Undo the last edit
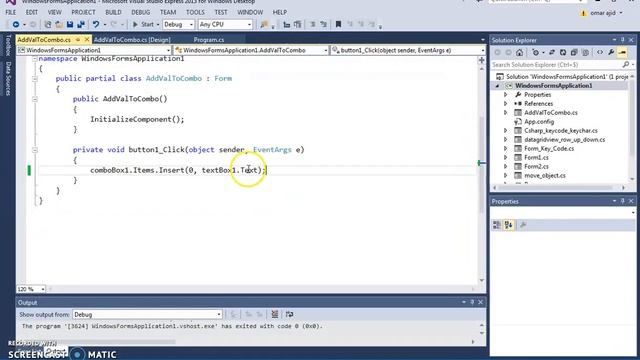The width and height of the screenshot is (640, 360). click(96, 24)
